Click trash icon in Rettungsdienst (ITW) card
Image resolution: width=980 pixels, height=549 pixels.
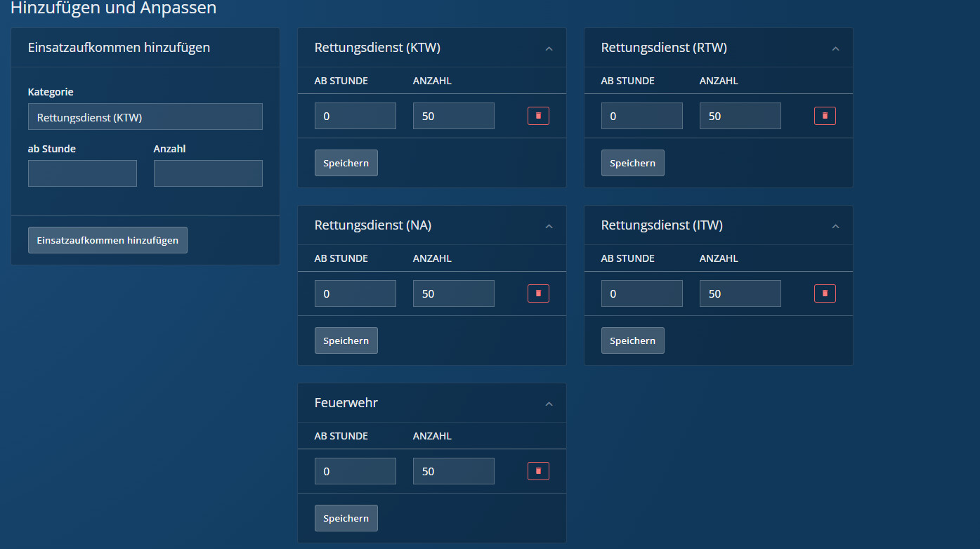[x=825, y=293]
